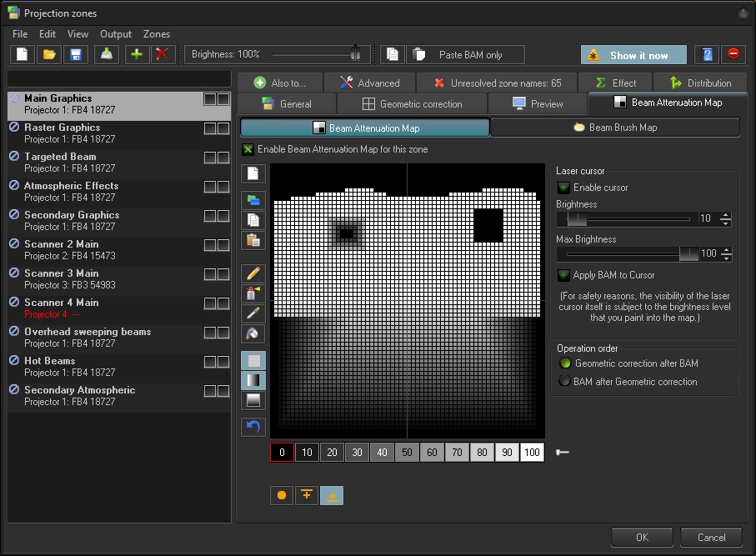The width and height of the screenshot is (756, 556).
Task: Select the pencil drawing tool
Action: (253, 273)
